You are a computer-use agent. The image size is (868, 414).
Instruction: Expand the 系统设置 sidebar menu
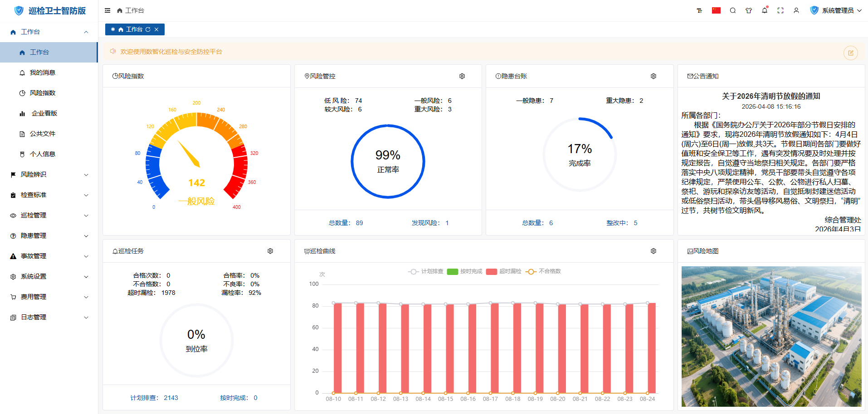click(x=49, y=276)
